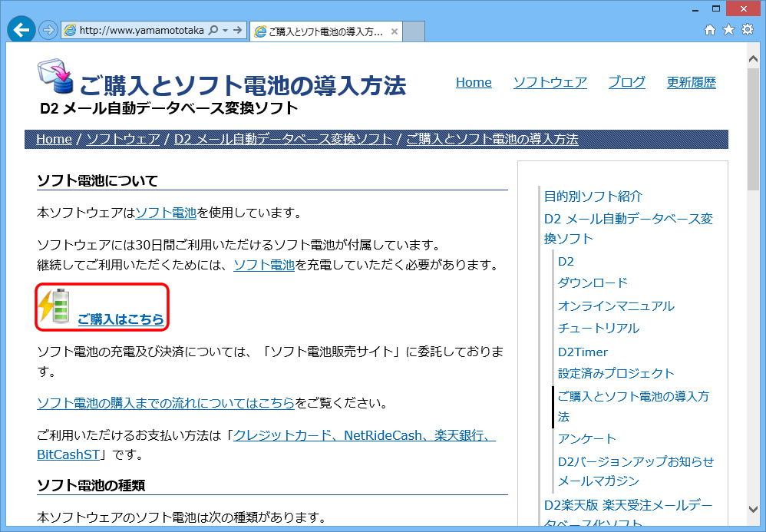Viewport: 766px width, 532px height.
Task: Click the D2 database logo icon
Action: (x=55, y=78)
